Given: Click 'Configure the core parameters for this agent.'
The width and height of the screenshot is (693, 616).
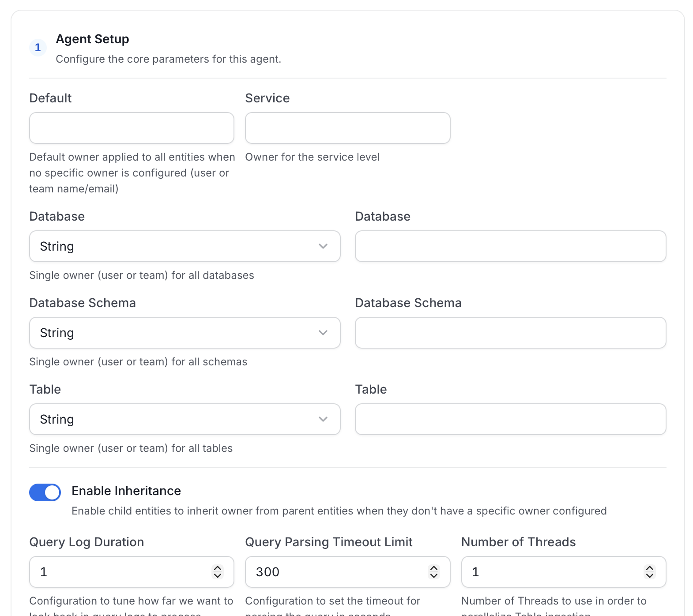Looking at the screenshot, I should point(168,59).
